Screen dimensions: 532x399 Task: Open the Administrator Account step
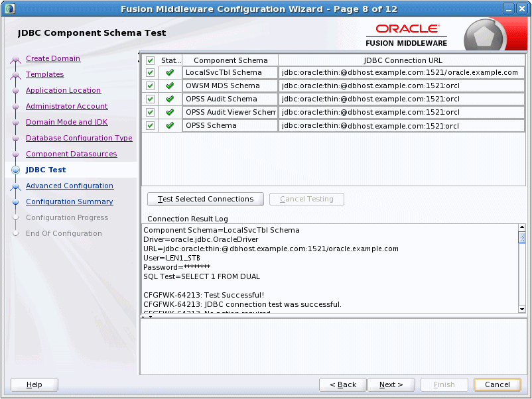point(66,106)
